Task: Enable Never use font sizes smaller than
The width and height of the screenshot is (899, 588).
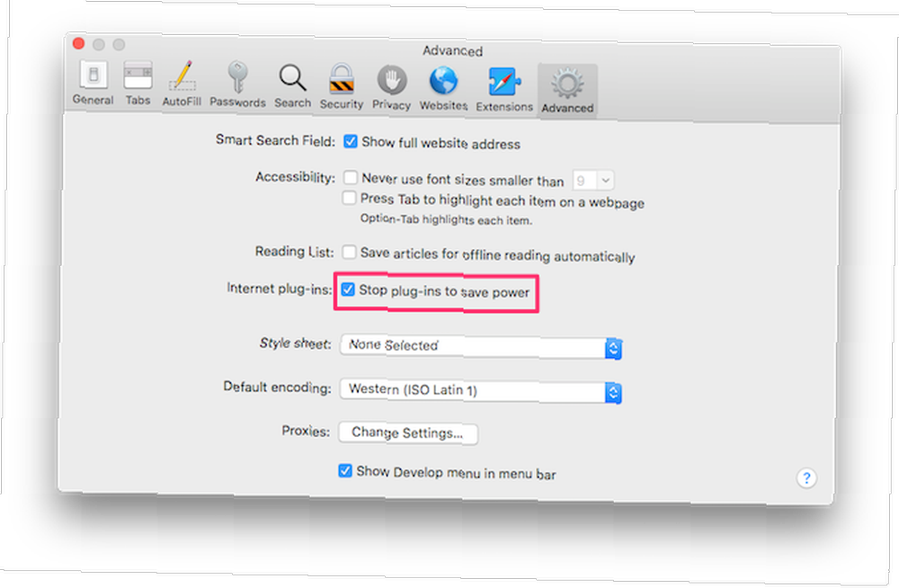Action: click(351, 177)
